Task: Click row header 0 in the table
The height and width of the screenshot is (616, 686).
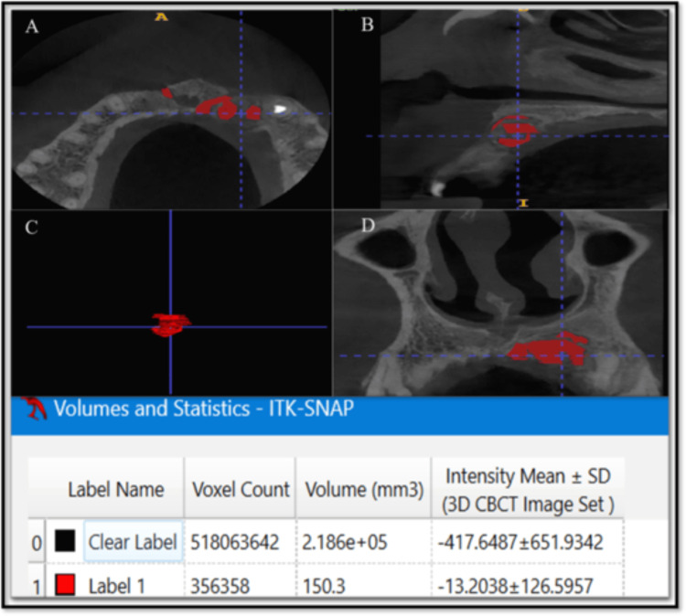Action: (x=37, y=543)
